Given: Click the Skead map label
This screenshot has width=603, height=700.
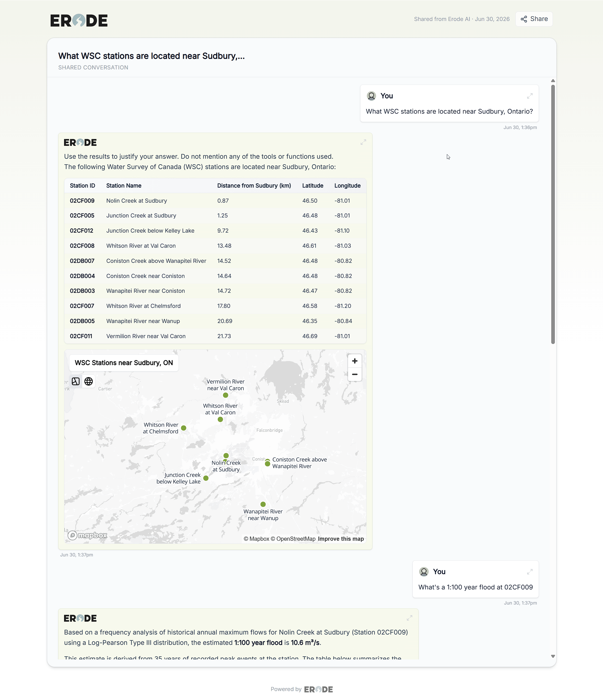Looking at the screenshot, I should 283,401.
